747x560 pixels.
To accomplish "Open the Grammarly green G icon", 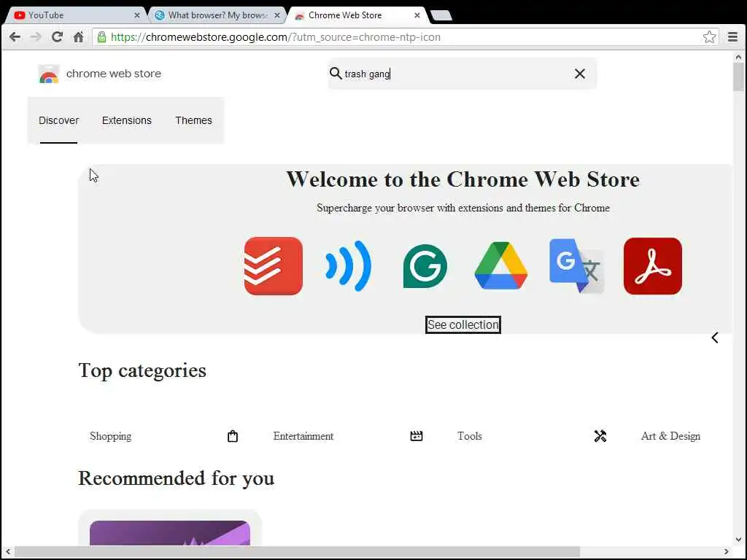I will (425, 266).
